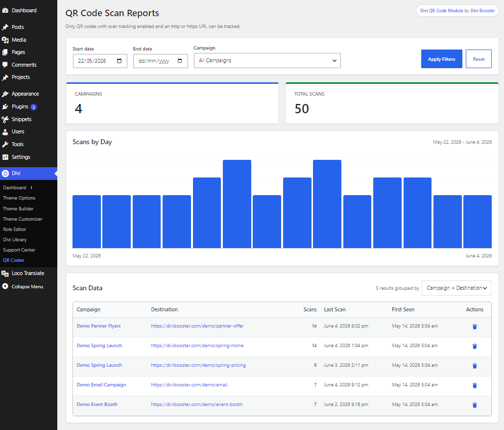Click the Destination column header
Screen dimensions: 504x430
(164, 309)
